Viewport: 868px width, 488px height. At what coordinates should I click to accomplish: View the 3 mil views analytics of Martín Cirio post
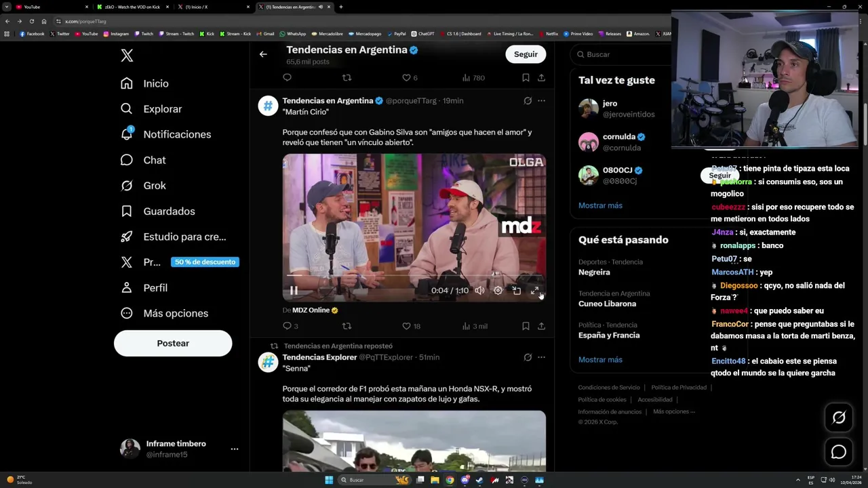(x=475, y=326)
